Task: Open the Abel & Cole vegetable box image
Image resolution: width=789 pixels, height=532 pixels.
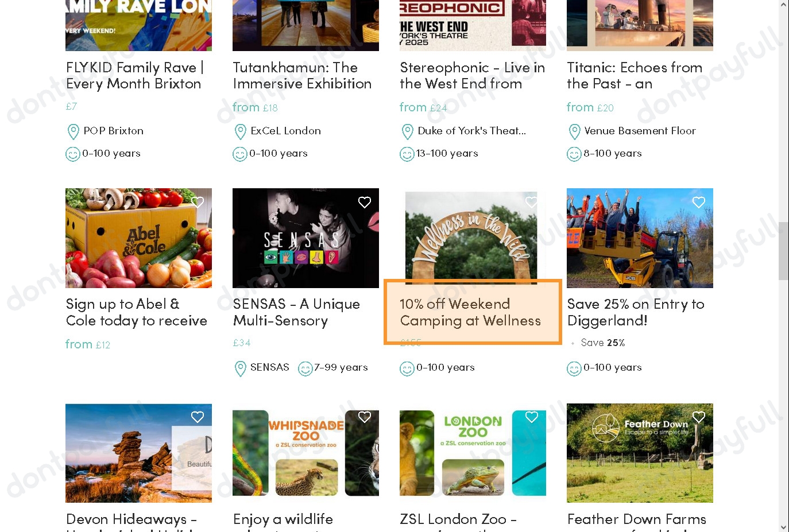Action: 138,238
